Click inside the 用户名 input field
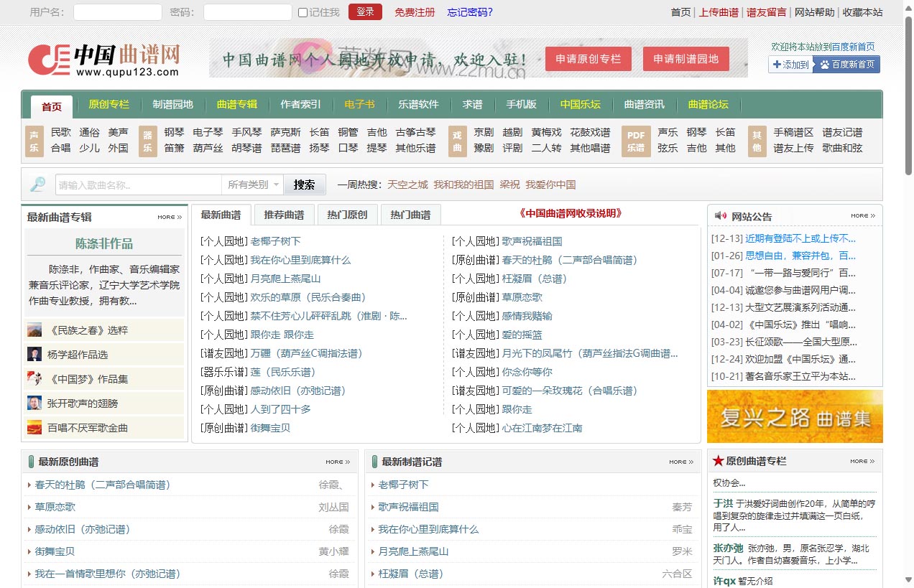Image resolution: width=914 pixels, height=588 pixels. click(x=117, y=12)
